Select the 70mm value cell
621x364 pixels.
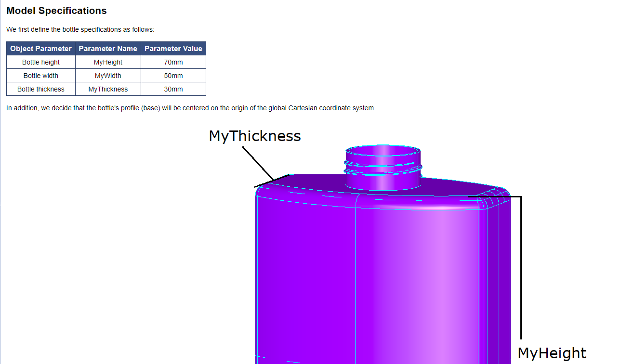173,62
